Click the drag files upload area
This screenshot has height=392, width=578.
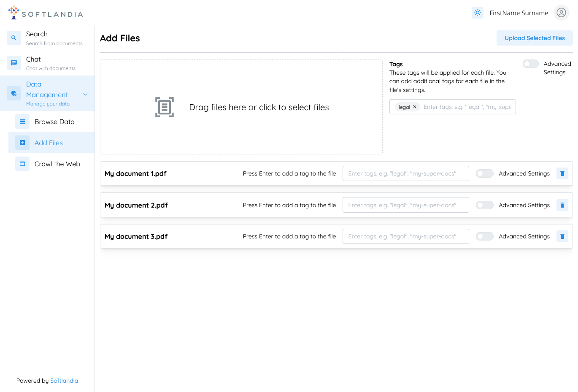[241, 107]
